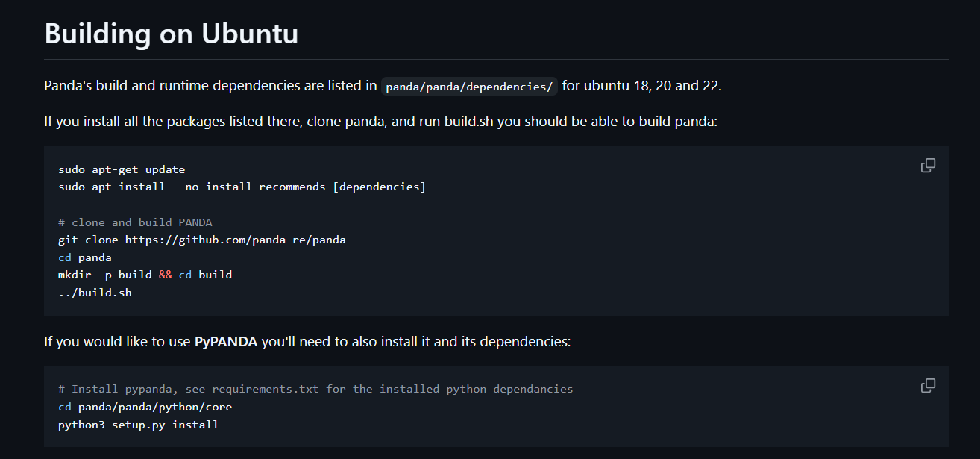Click the Install pypanda comment line
The height and width of the screenshot is (459, 980).
click(x=315, y=389)
